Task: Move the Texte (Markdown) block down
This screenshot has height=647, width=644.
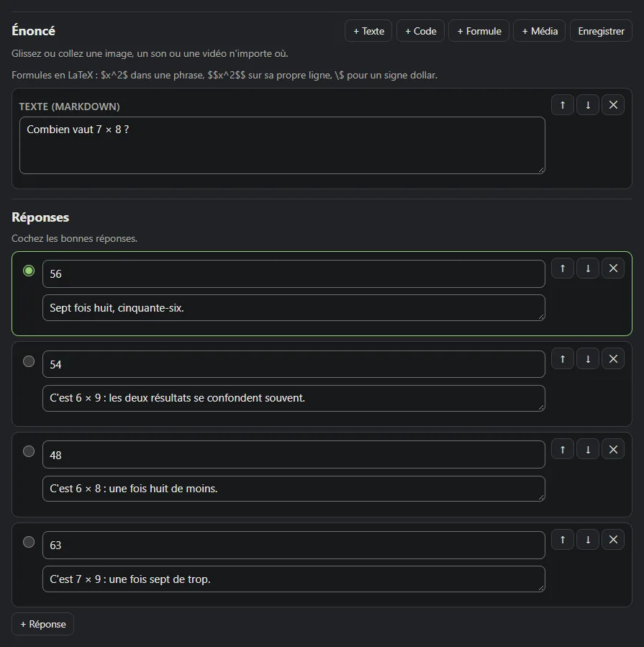Action: click(588, 105)
